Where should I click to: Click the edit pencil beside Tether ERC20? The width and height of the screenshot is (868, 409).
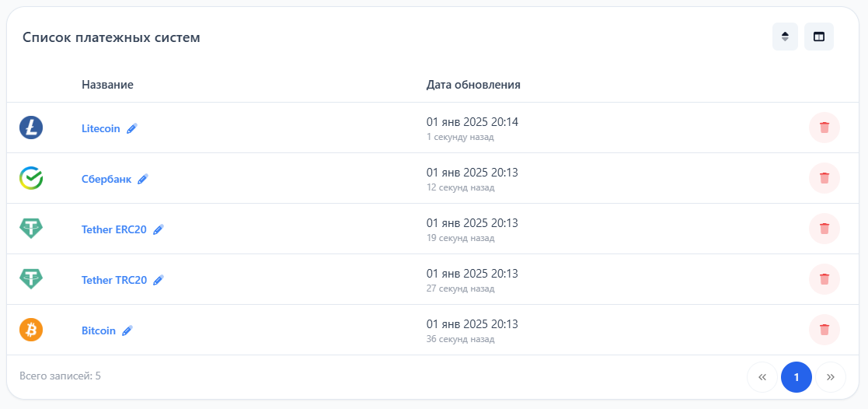tap(159, 229)
